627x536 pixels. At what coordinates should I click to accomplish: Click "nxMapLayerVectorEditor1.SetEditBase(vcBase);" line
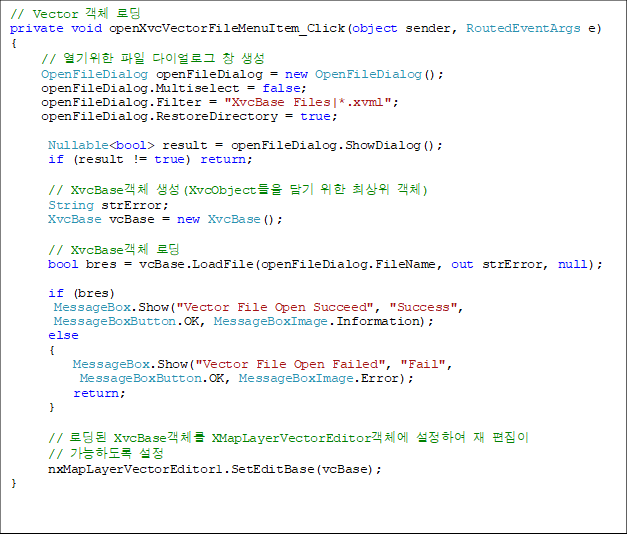[x=215, y=469]
